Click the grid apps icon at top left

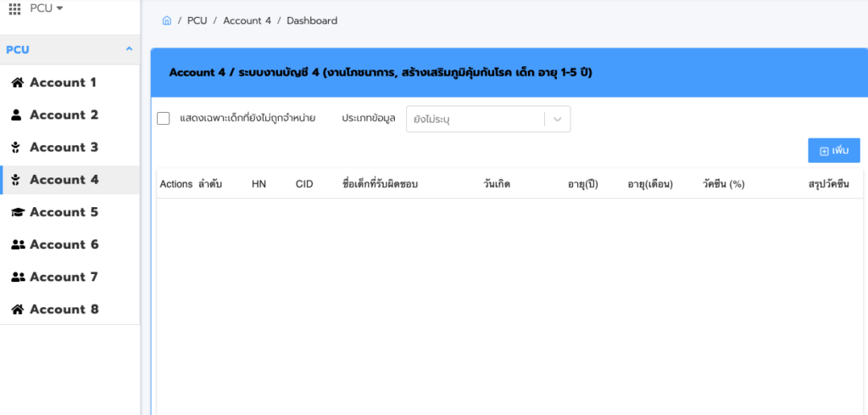(x=14, y=8)
